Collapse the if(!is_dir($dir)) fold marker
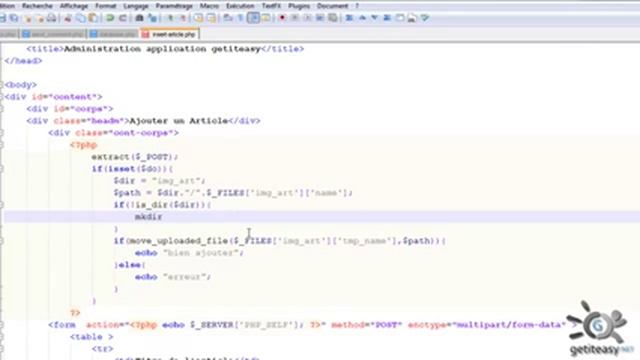The width and height of the screenshot is (640, 360). click(x=2, y=205)
